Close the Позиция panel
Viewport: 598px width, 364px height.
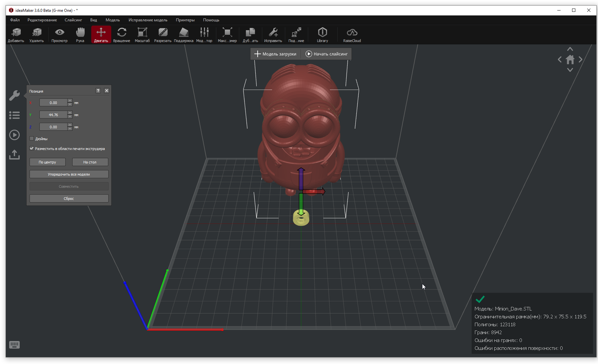107,91
